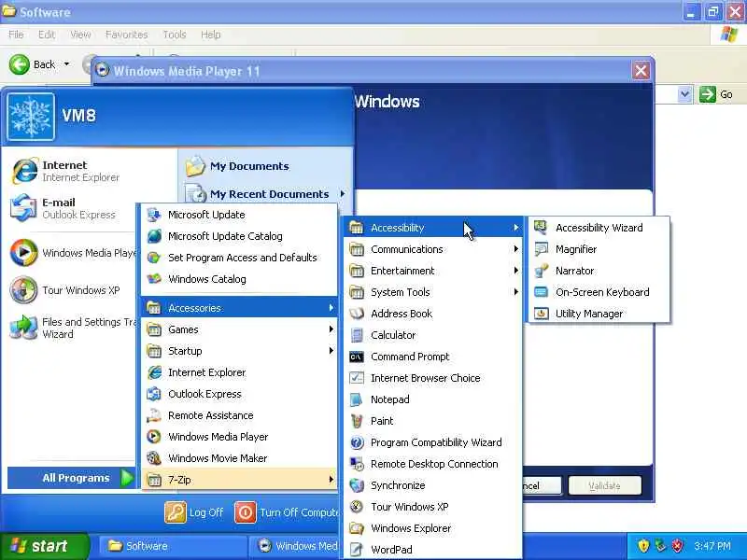The width and height of the screenshot is (747, 560).
Task: Open the Back button history dropdown
Action: pyautogui.click(x=66, y=63)
